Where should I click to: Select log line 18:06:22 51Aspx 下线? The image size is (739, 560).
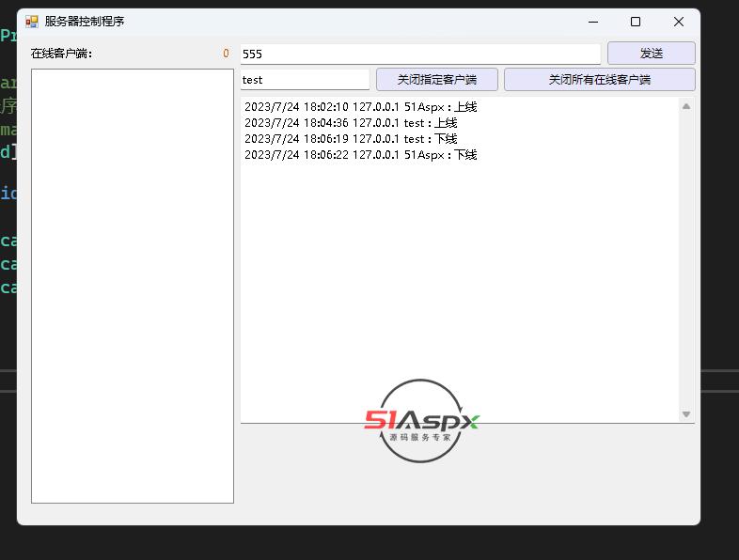[360, 155]
